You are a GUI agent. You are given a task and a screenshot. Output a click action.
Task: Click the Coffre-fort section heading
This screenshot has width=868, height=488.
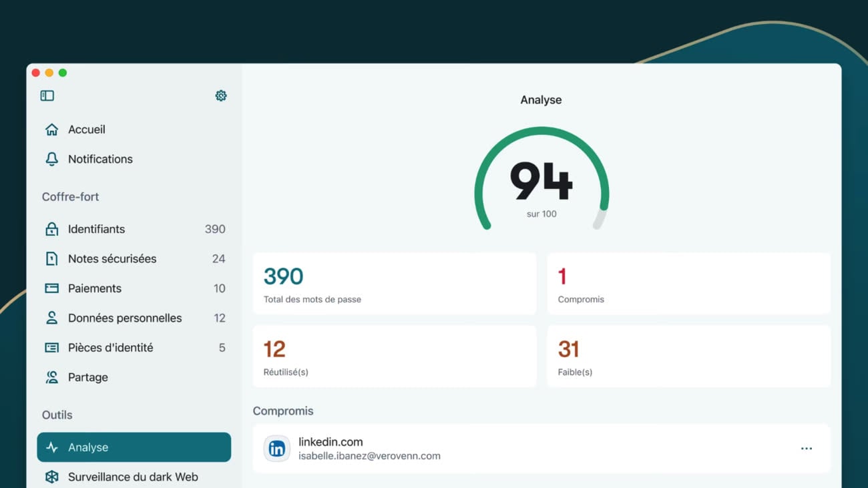[70, 197]
